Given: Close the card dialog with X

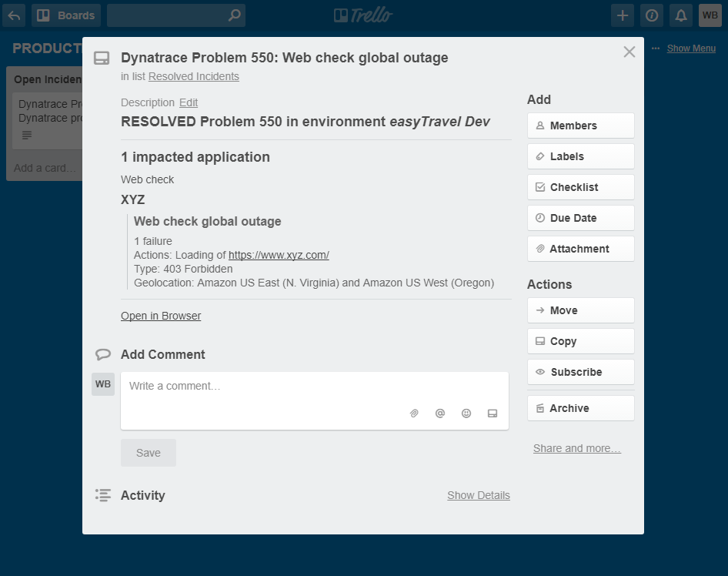Looking at the screenshot, I should [x=629, y=52].
